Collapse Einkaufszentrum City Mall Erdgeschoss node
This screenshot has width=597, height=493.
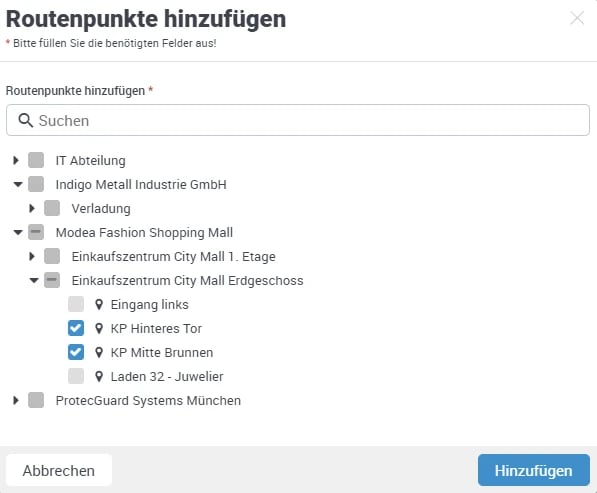click(x=34, y=280)
